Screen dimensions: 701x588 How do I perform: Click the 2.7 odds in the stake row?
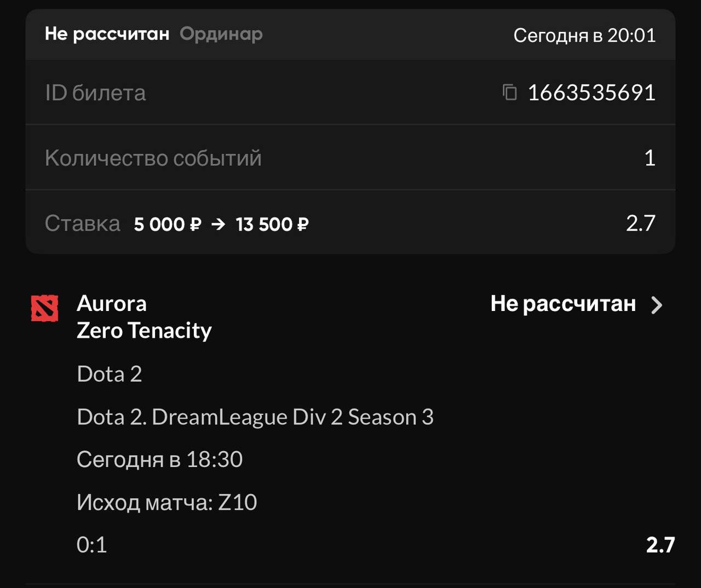click(640, 223)
